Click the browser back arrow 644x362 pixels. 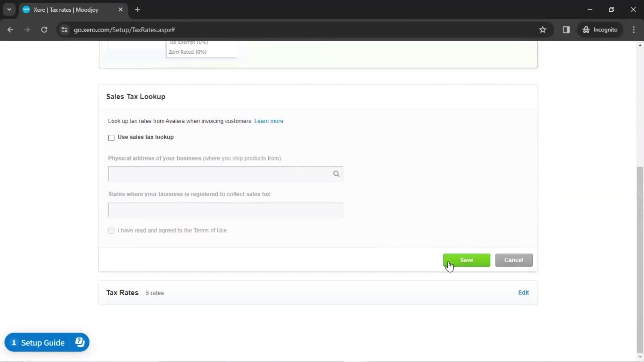pyautogui.click(x=10, y=30)
